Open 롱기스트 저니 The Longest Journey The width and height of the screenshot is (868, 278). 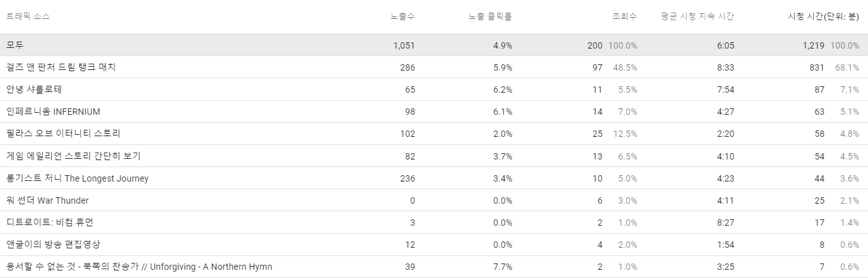click(x=78, y=178)
